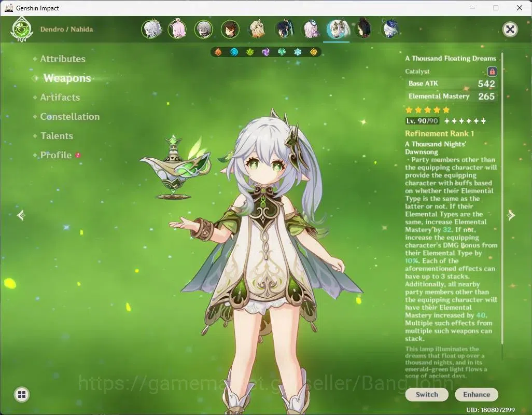Click the 'Base ATK' stat row
532x415 pixels.
451,84
